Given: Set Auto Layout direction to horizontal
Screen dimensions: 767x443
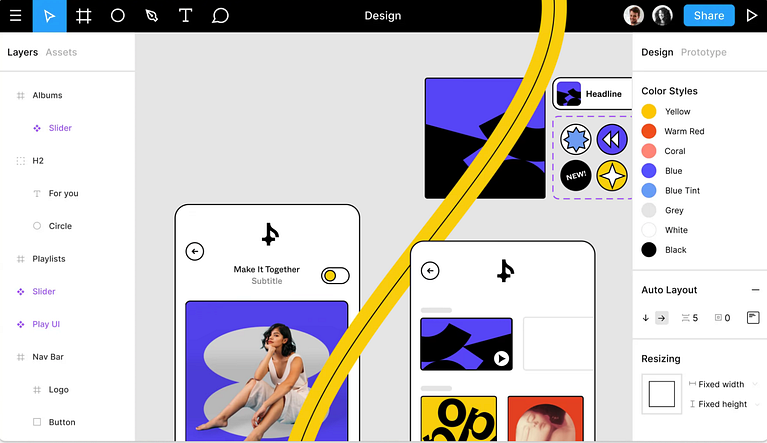Looking at the screenshot, I should pyautogui.click(x=661, y=318).
